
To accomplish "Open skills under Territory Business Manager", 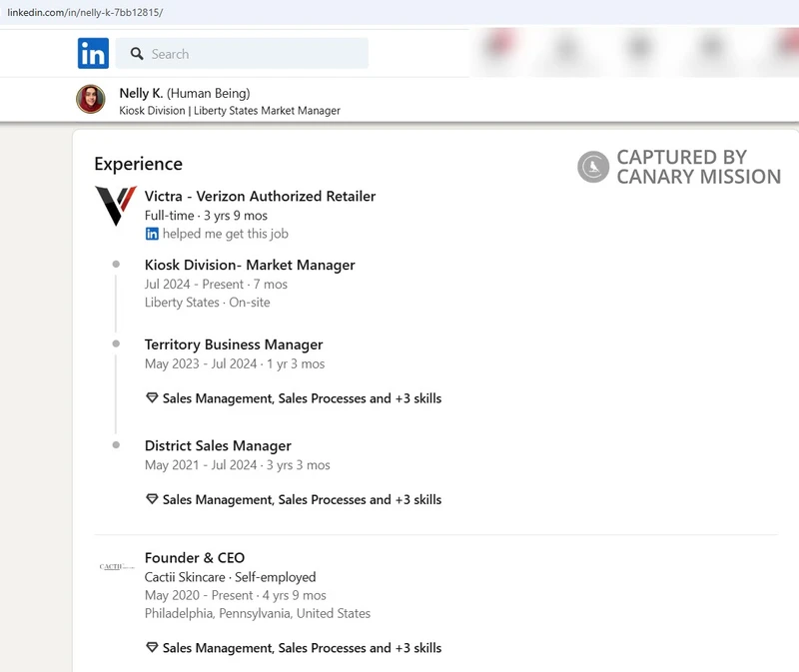I will pos(302,398).
